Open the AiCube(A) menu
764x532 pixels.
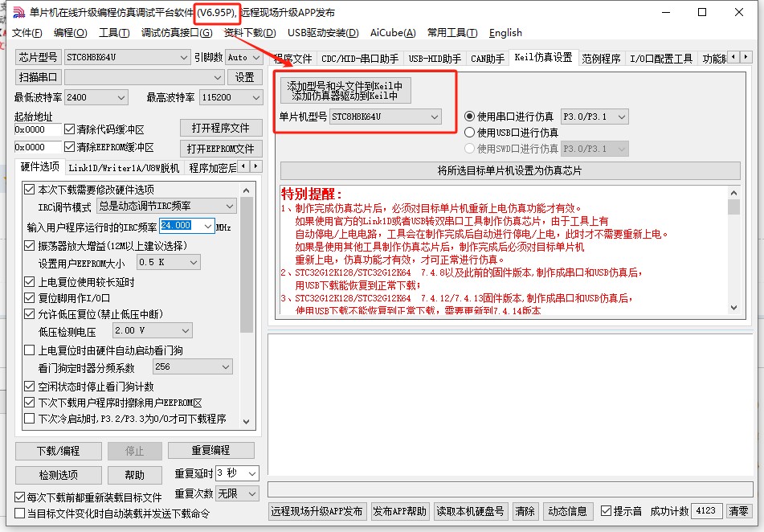point(392,33)
